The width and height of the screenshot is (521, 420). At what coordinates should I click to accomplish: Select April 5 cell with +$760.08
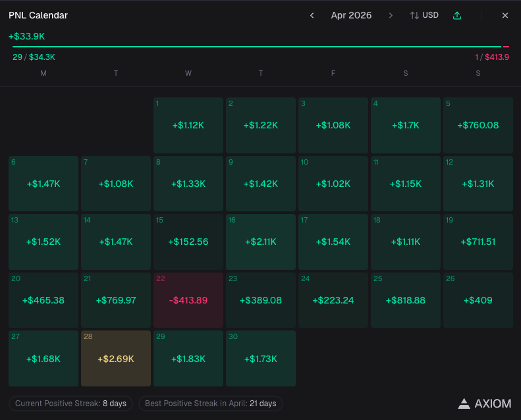(478, 125)
